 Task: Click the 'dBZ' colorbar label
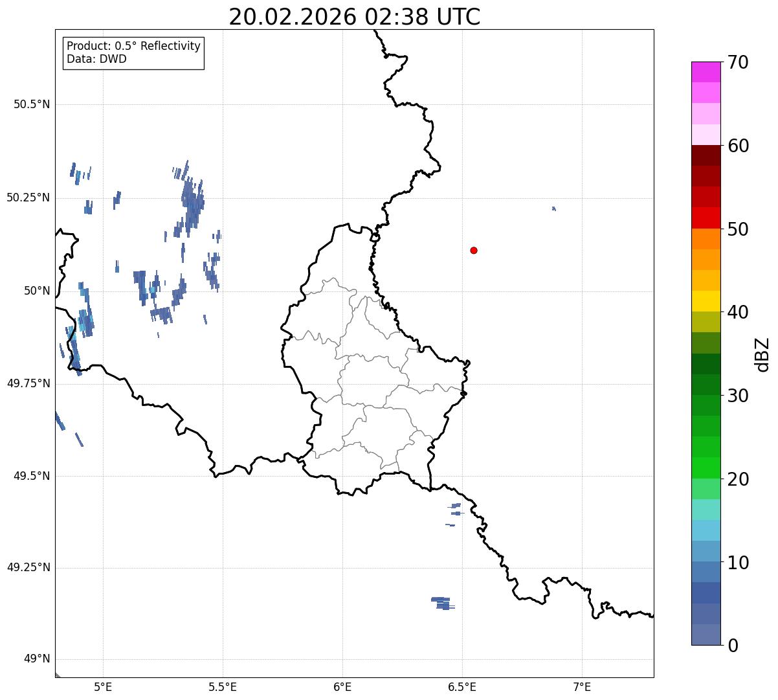(x=762, y=354)
